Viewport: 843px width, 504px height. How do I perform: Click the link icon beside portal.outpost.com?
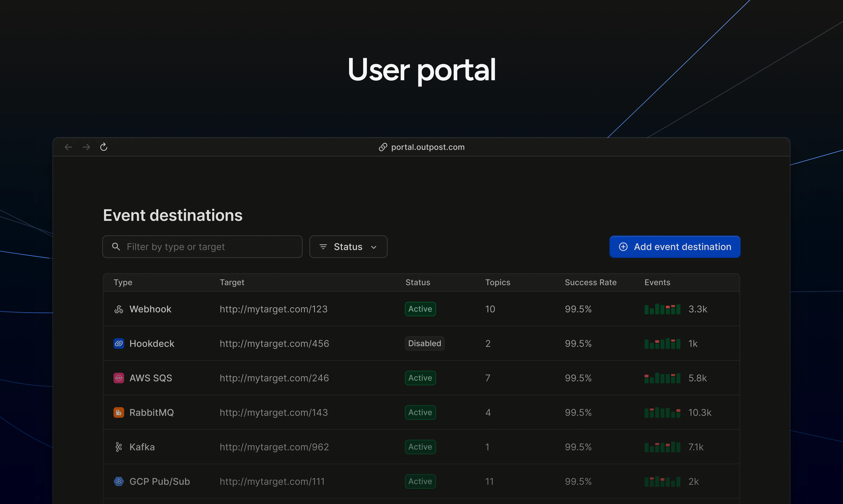[383, 147]
